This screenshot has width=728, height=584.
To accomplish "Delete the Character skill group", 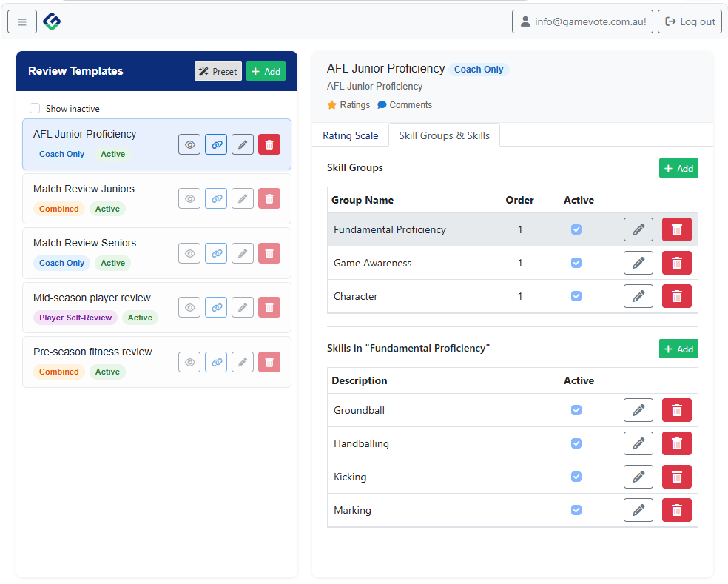I will point(676,296).
